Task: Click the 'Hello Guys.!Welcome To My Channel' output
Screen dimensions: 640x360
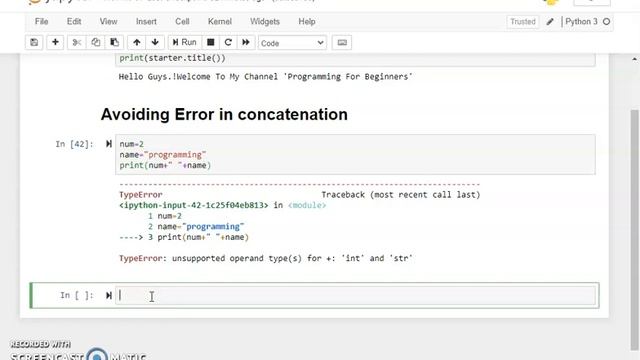Action: click(x=265, y=77)
